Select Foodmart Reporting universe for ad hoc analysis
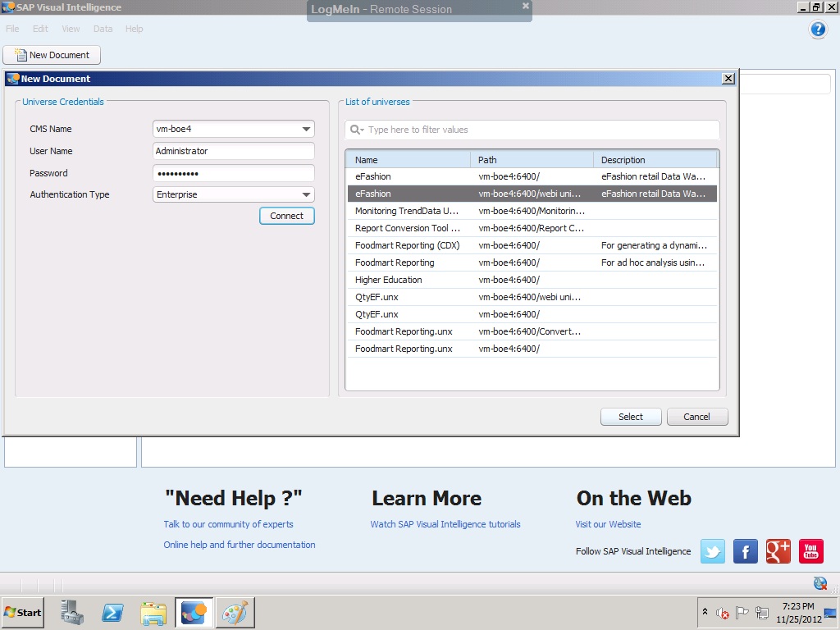 coord(532,262)
